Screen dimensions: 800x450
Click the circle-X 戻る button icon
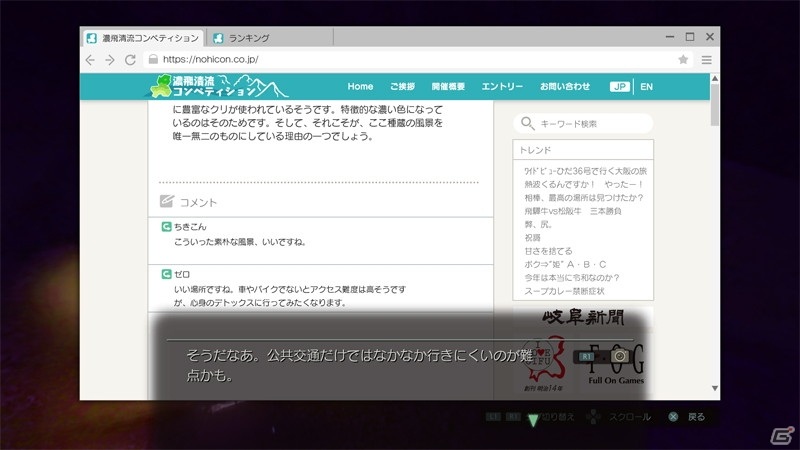point(673,417)
